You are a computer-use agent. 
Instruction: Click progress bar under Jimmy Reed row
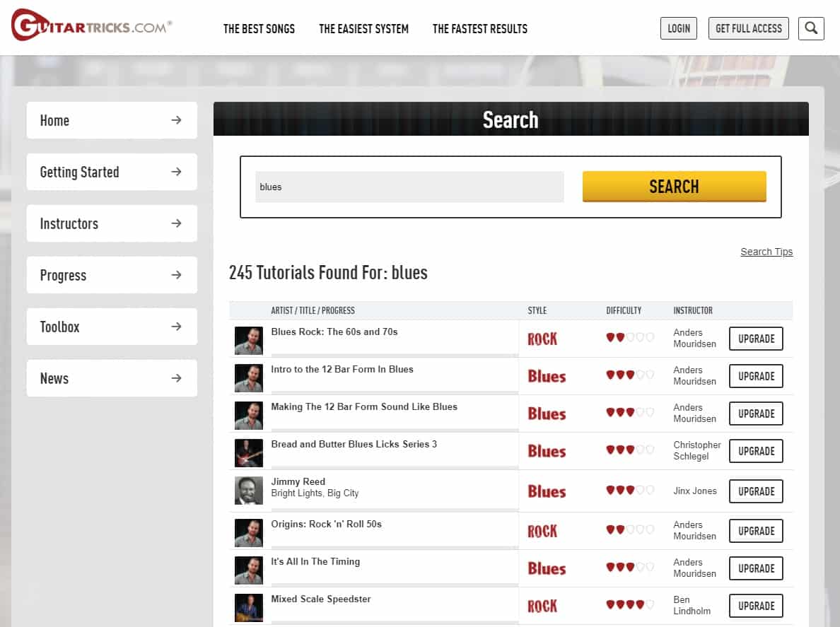pyautogui.click(x=395, y=510)
